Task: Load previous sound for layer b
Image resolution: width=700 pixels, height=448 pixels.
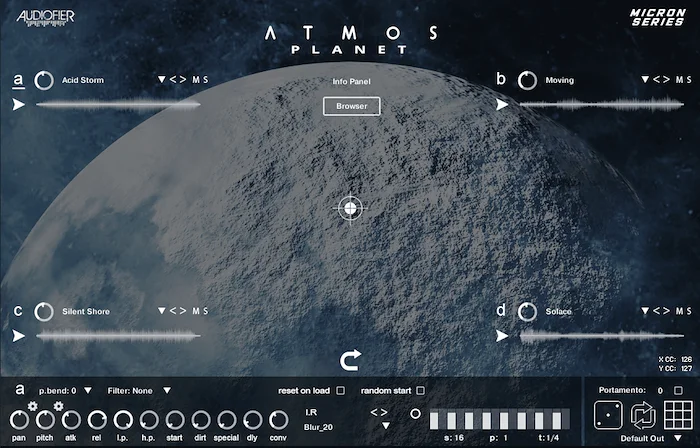Action: 657,79
